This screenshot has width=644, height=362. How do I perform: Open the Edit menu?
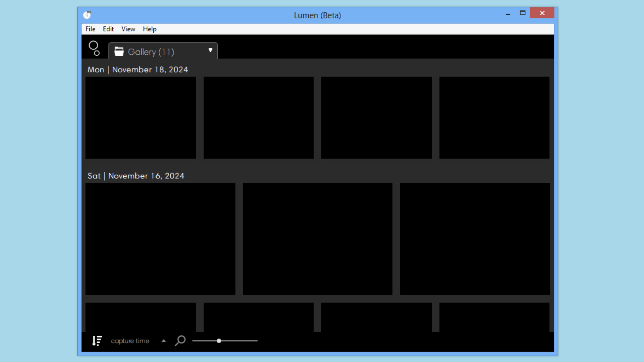click(x=108, y=29)
